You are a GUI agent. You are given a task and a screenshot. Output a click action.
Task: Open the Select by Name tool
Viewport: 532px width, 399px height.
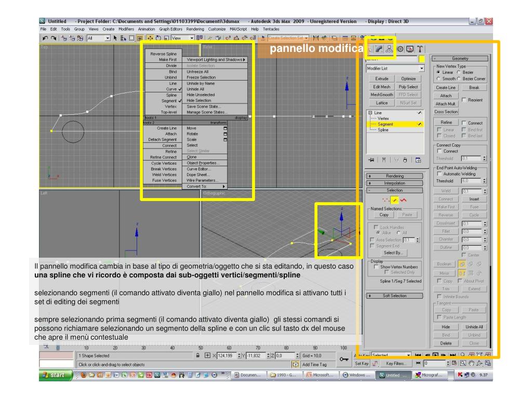(x=123, y=38)
